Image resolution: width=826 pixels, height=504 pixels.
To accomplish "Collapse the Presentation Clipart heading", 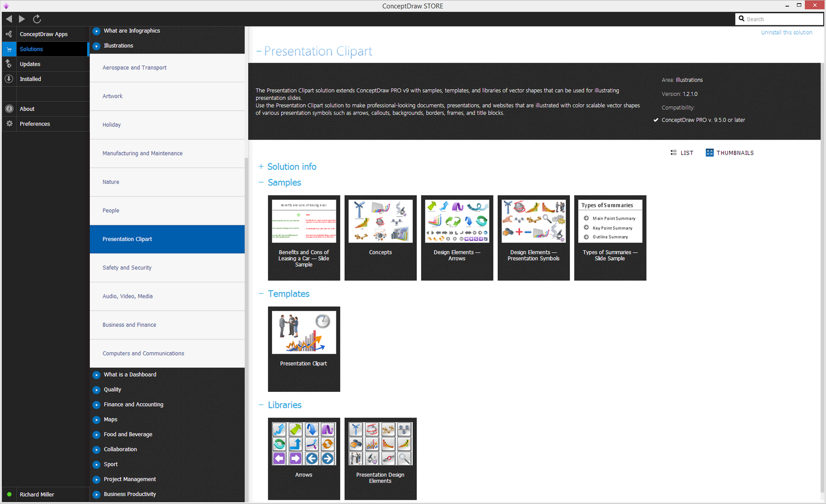I will [x=259, y=51].
